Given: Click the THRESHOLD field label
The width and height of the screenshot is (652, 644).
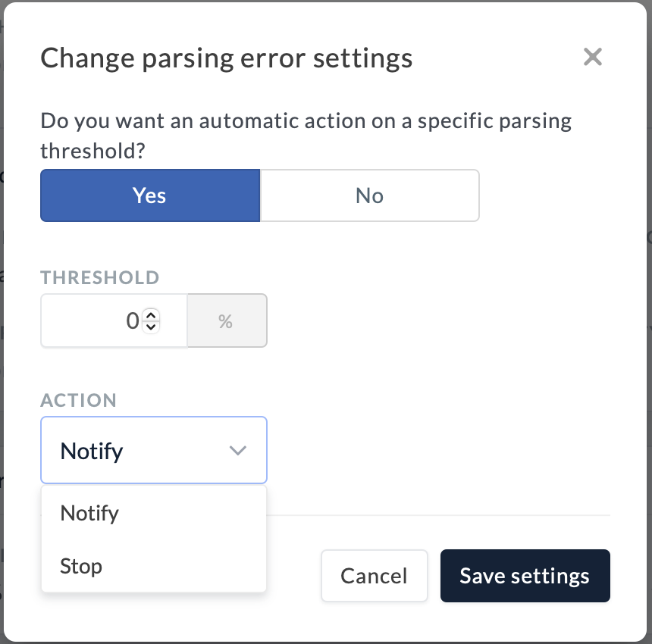Looking at the screenshot, I should [x=100, y=277].
